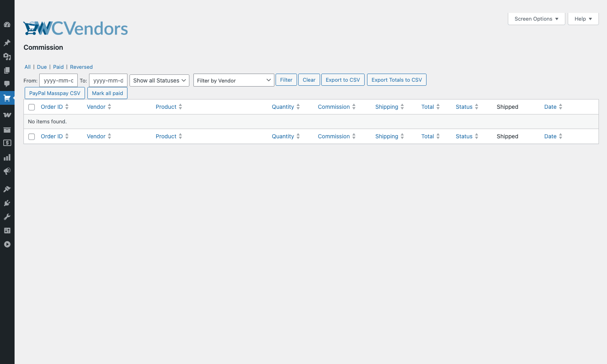Image resolution: width=607 pixels, height=364 pixels.
Task: Sort by Shipping in header row
Action: click(390, 107)
